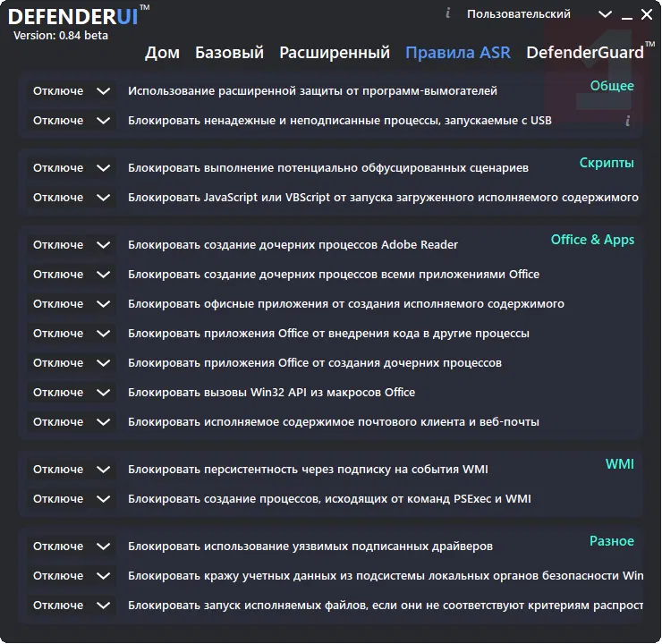Screen dimensions: 662x644
Task: Switch to the Дом tab
Action: point(162,53)
